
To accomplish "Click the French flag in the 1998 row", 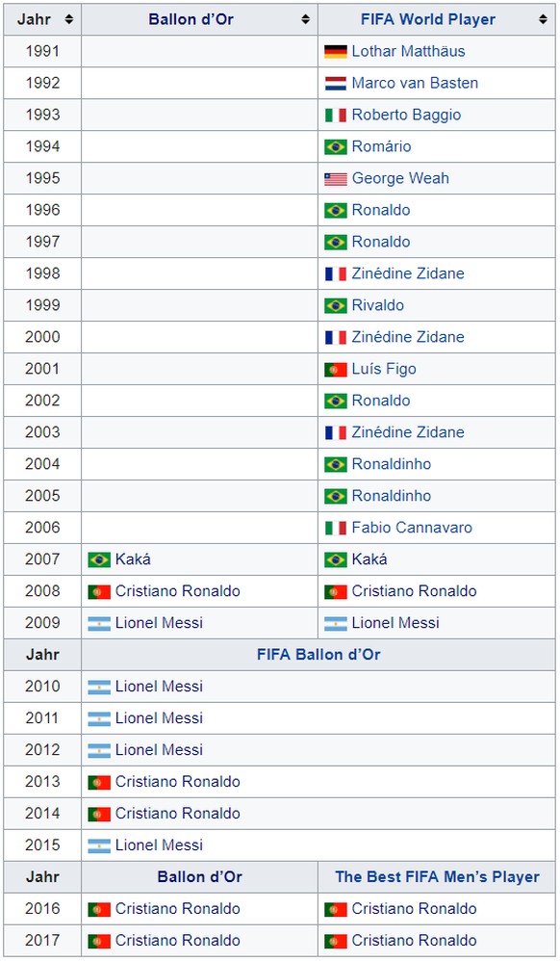I will (x=335, y=274).
